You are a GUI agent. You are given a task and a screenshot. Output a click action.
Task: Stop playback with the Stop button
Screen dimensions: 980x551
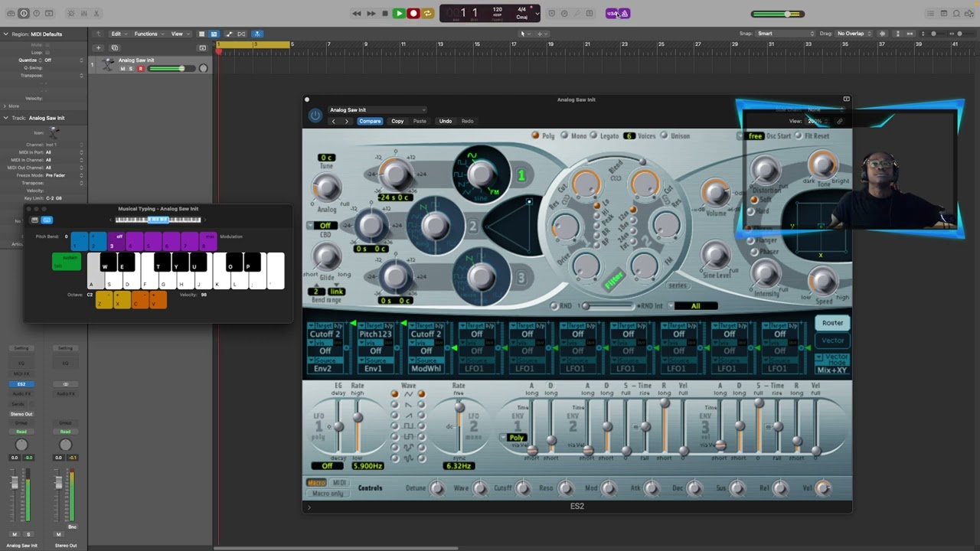click(384, 13)
